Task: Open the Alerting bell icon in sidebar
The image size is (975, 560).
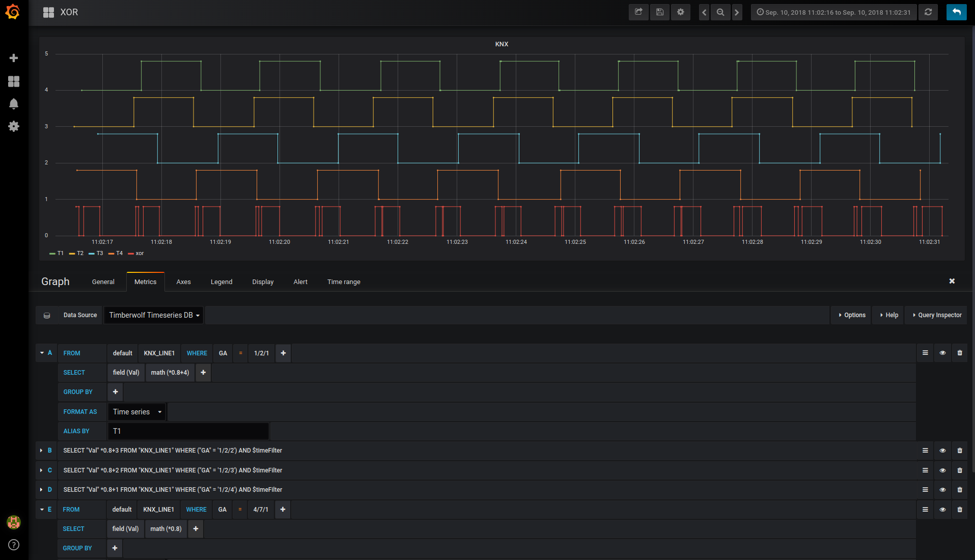Action: click(x=14, y=104)
